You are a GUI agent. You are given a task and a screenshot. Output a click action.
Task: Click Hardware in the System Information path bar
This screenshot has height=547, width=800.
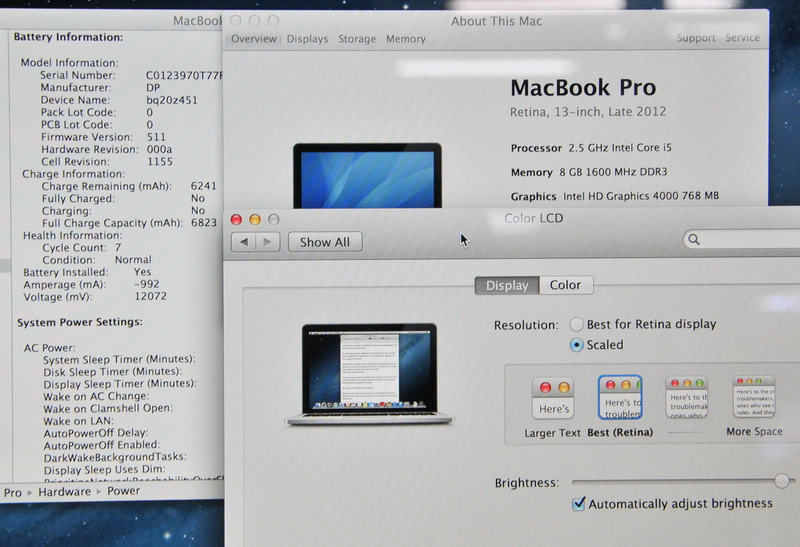click(64, 492)
